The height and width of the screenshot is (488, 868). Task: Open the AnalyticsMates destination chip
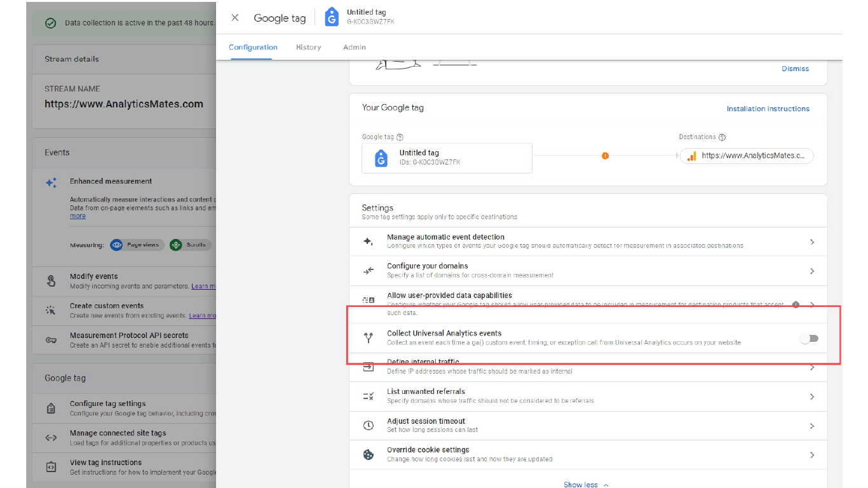[747, 156]
